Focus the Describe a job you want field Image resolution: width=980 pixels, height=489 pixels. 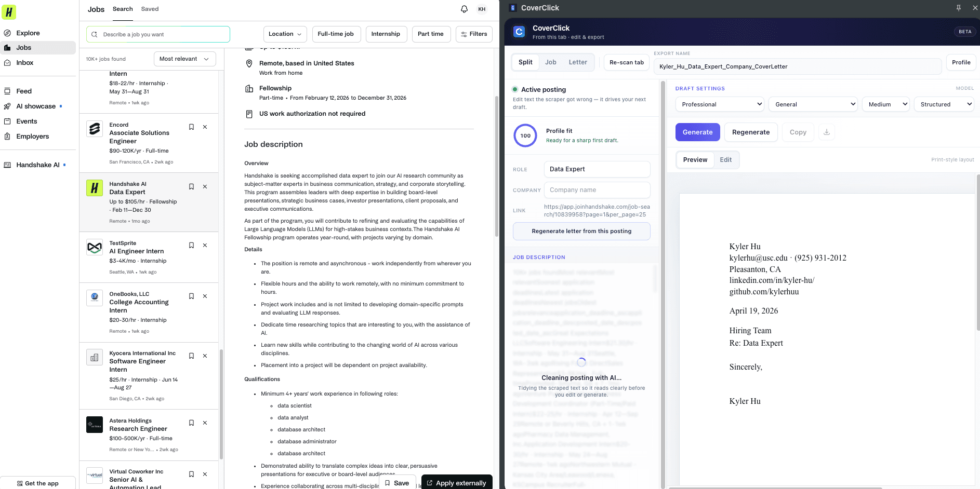pyautogui.click(x=158, y=34)
